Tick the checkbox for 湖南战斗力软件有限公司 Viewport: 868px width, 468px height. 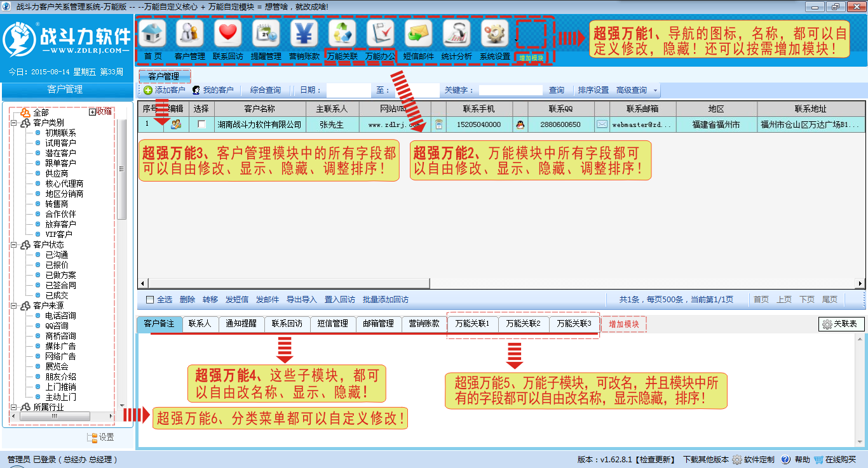(201, 124)
